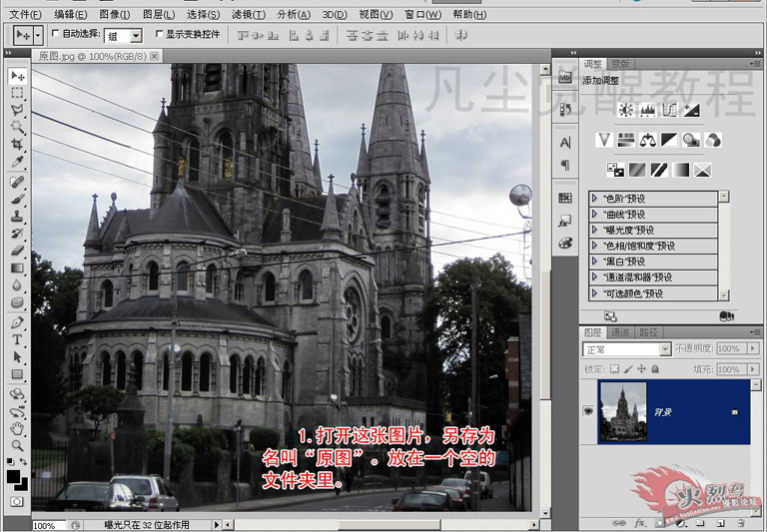Select the Clone Stamp tool

coord(18,217)
